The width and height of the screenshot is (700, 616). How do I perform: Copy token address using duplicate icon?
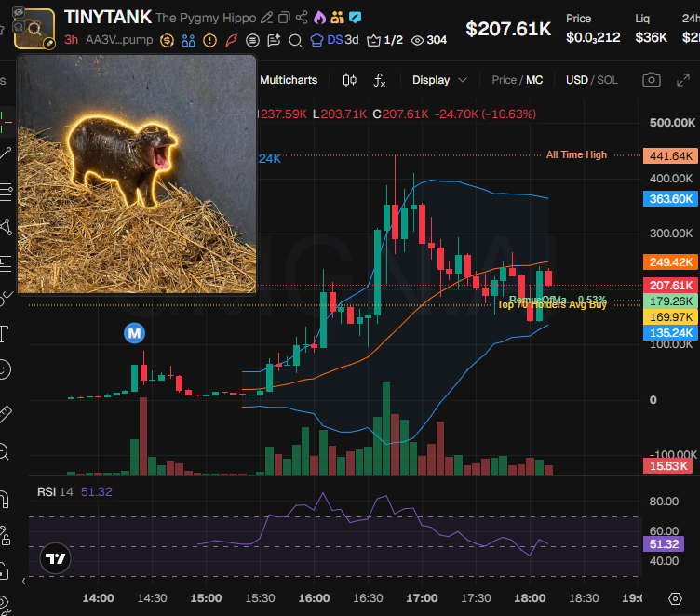point(284,18)
